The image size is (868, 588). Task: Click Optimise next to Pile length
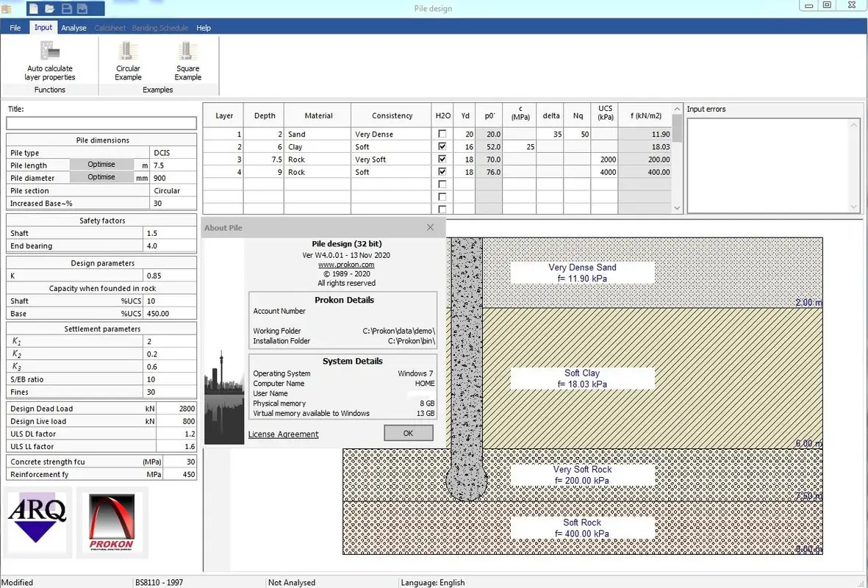coord(101,165)
